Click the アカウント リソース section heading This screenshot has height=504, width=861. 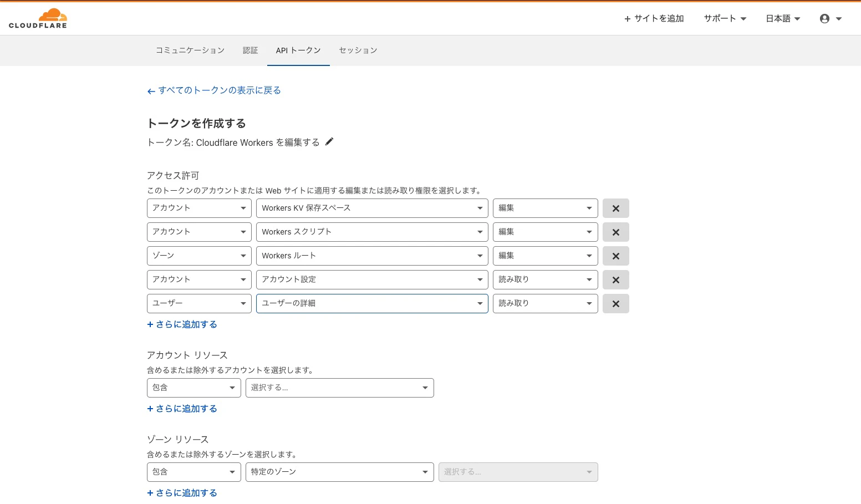[x=187, y=355]
